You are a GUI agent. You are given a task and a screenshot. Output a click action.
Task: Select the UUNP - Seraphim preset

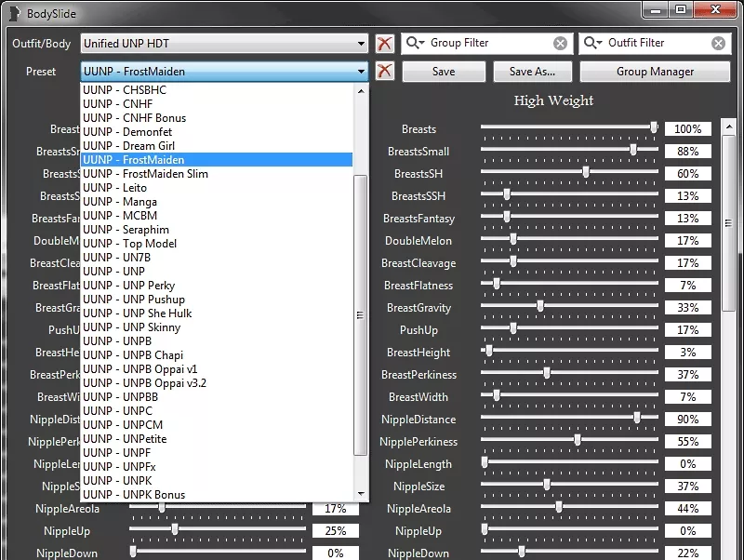coord(217,230)
